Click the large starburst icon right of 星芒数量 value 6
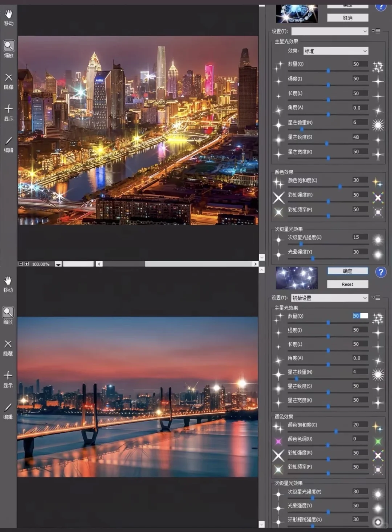 pos(378,125)
